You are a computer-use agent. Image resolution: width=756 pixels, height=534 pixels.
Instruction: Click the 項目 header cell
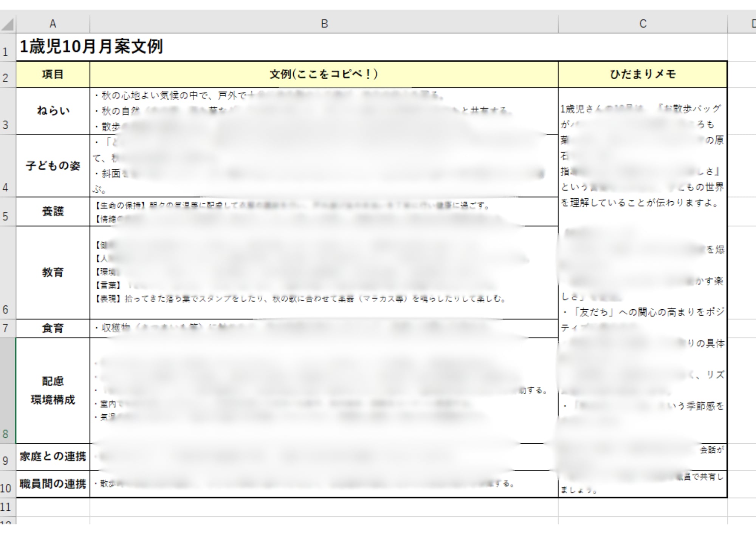tap(53, 74)
